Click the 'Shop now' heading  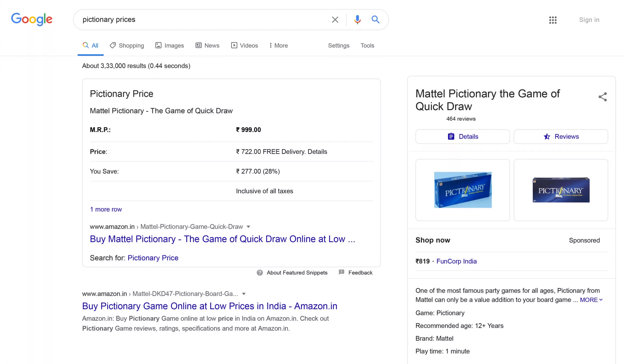coord(433,240)
